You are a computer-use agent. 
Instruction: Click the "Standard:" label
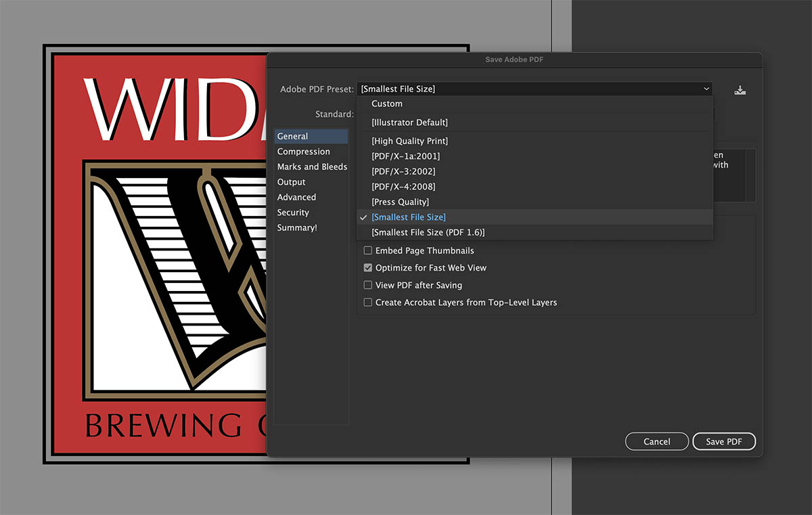coord(334,114)
